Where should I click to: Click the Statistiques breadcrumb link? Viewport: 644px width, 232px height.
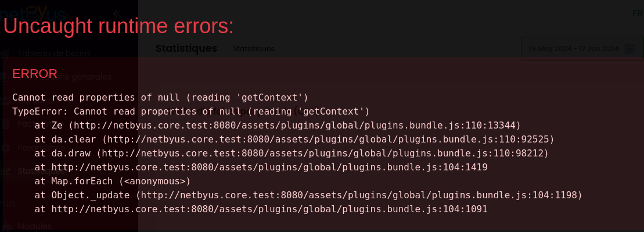pos(253,49)
